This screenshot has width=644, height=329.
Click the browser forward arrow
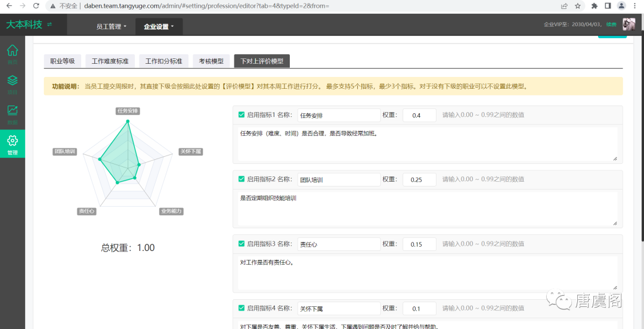tap(23, 6)
